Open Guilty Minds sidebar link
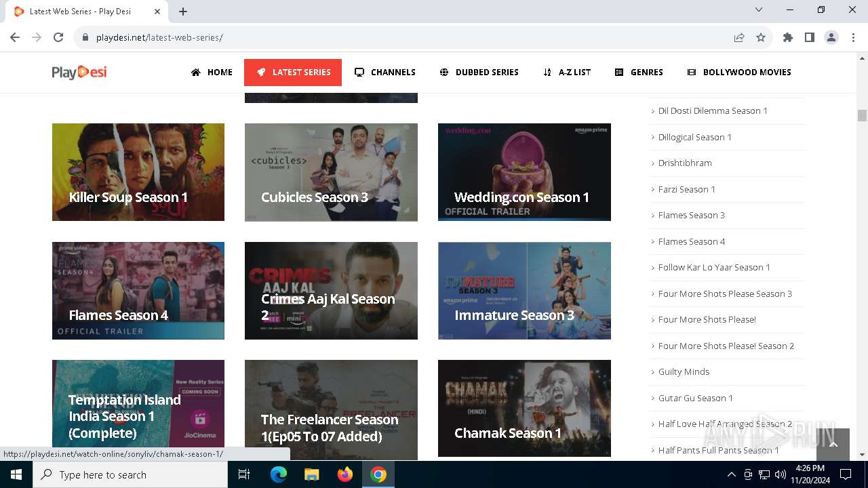Viewport: 868px width, 488px height. pos(684,371)
